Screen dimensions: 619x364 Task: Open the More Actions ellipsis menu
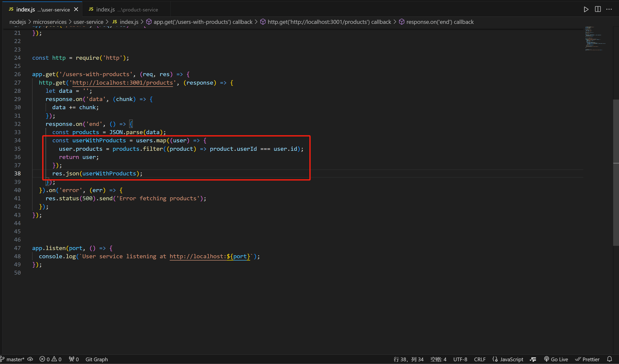pos(609,9)
